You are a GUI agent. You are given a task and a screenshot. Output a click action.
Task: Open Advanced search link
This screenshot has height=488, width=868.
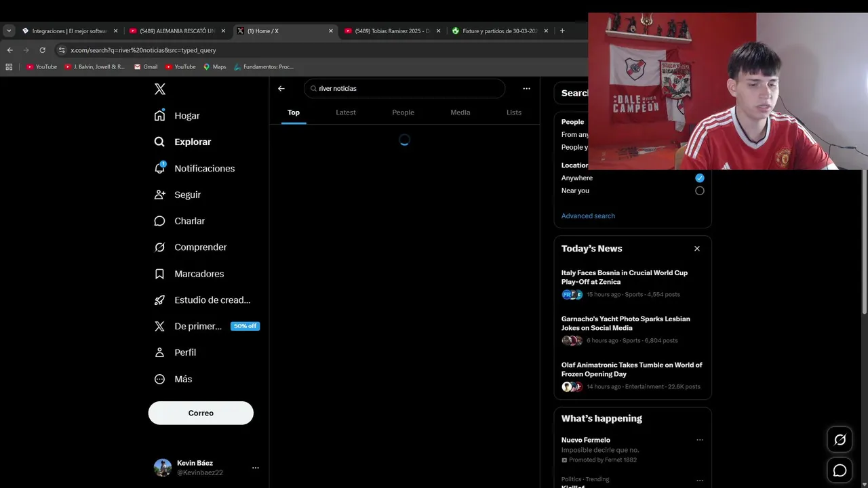coord(588,216)
